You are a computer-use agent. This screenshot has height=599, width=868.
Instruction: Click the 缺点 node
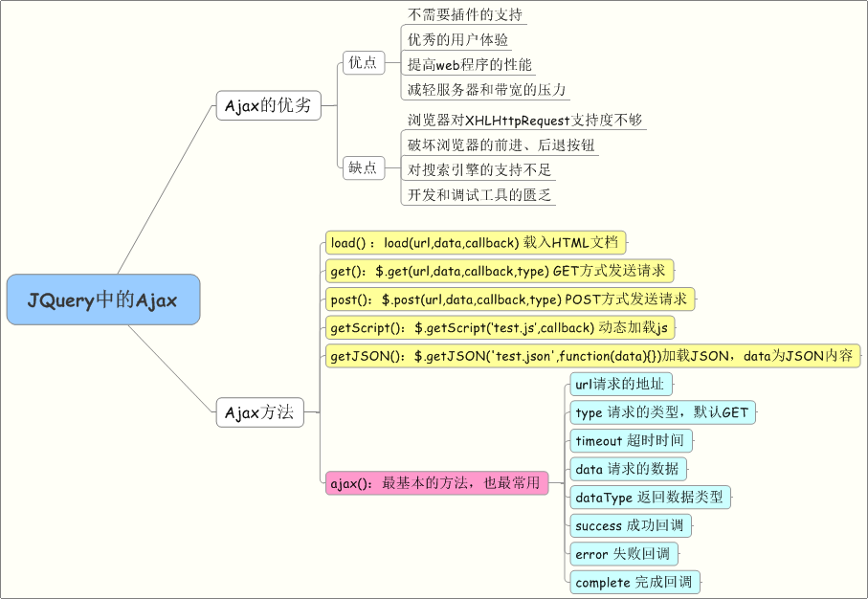(x=364, y=167)
